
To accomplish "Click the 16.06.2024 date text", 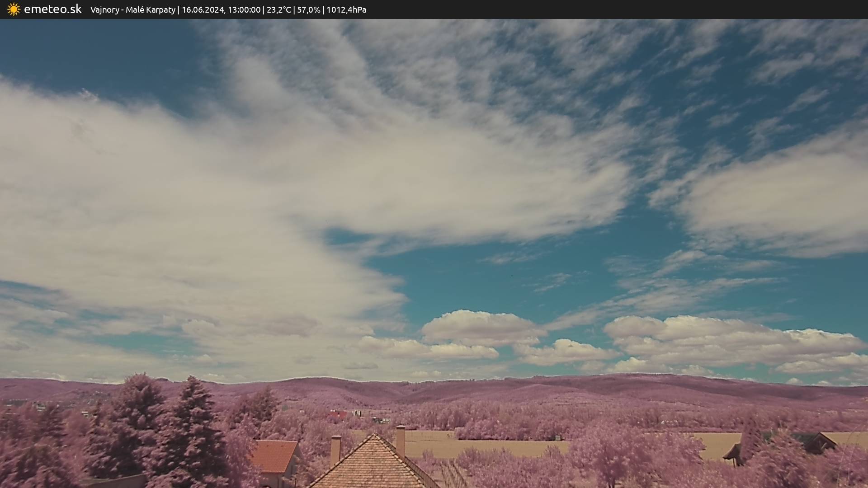I will pyautogui.click(x=202, y=9).
